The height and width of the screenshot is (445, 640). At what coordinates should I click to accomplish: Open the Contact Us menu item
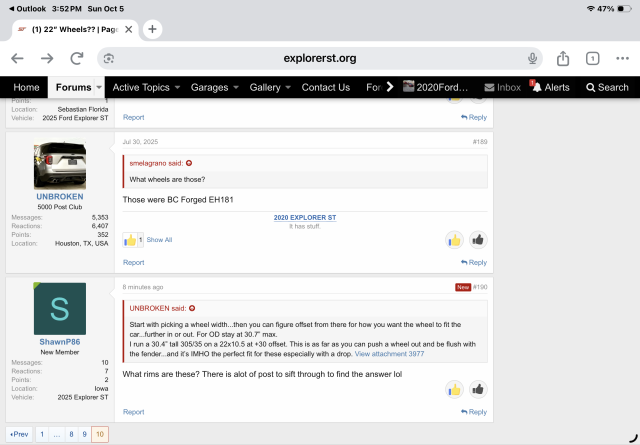pos(325,87)
